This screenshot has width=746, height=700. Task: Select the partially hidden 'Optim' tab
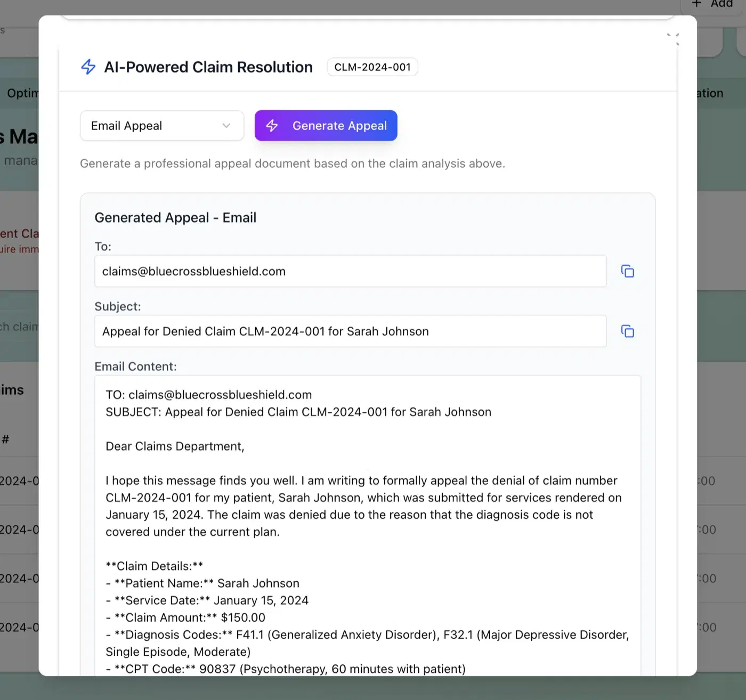pyautogui.click(x=23, y=93)
